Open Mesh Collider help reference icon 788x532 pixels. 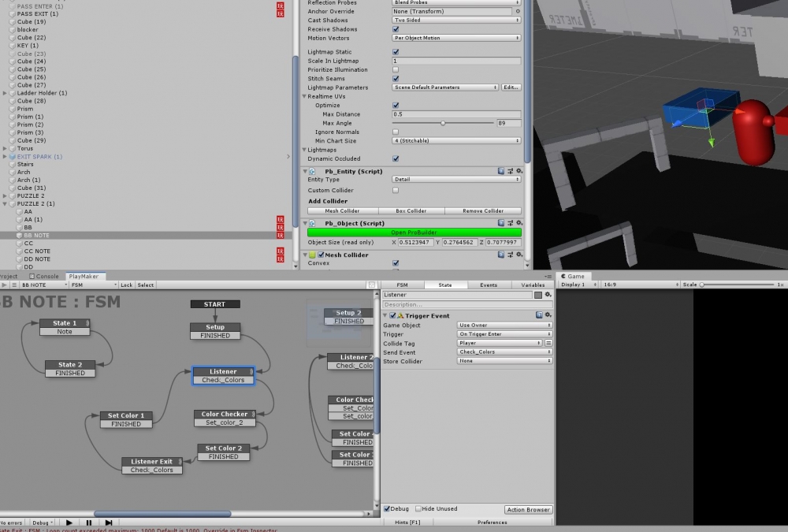point(501,255)
